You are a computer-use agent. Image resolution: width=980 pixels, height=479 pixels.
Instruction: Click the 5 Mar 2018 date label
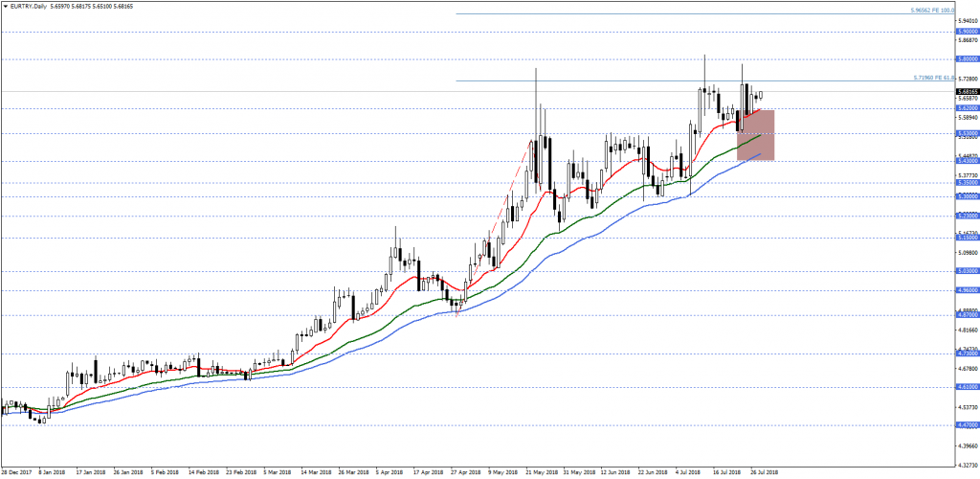(x=278, y=472)
